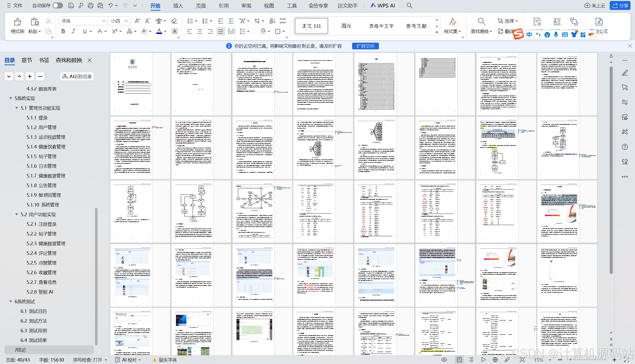Click the 扩容空间 button

click(365, 46)
